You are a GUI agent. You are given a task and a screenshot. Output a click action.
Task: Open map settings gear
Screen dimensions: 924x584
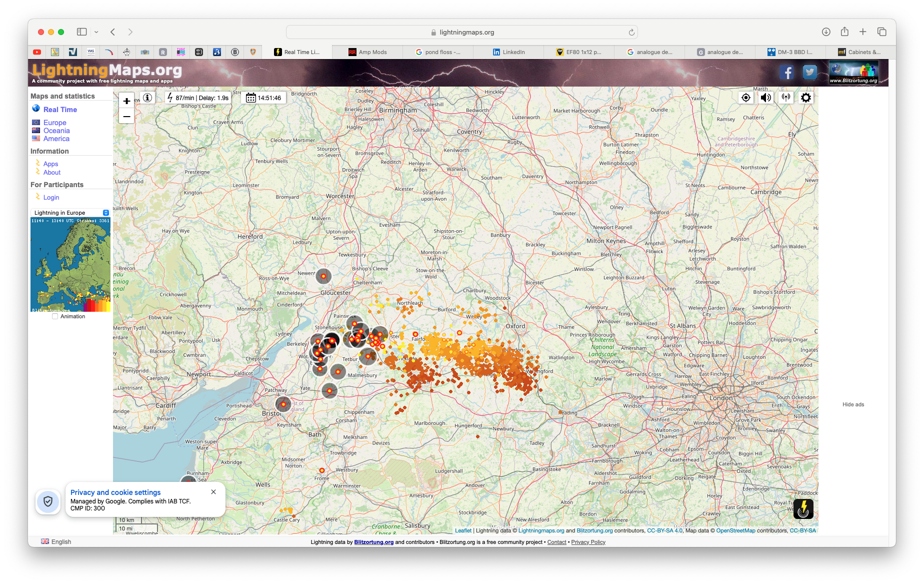click(806, 98)
